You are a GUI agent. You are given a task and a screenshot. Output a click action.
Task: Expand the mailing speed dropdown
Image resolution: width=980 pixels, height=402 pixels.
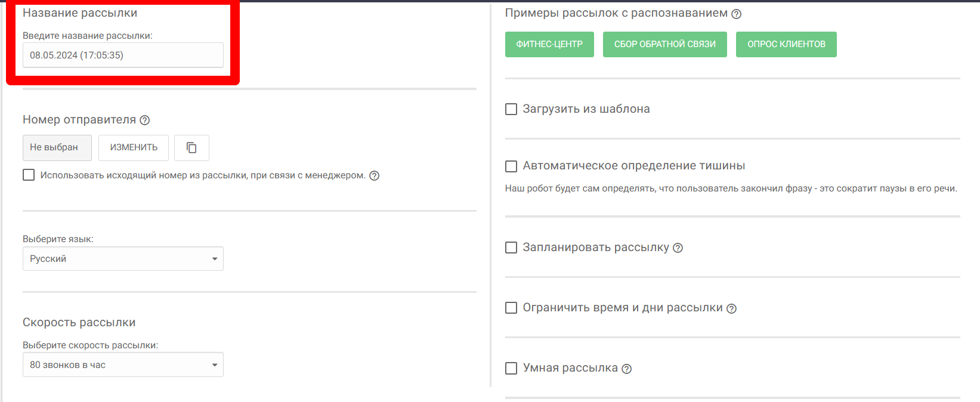point(123,365)
